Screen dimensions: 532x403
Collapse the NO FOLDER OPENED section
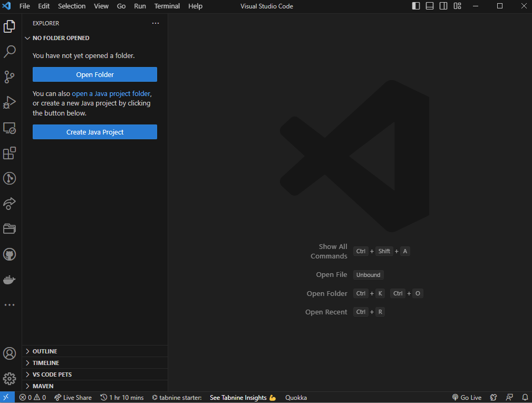[95, 38]
